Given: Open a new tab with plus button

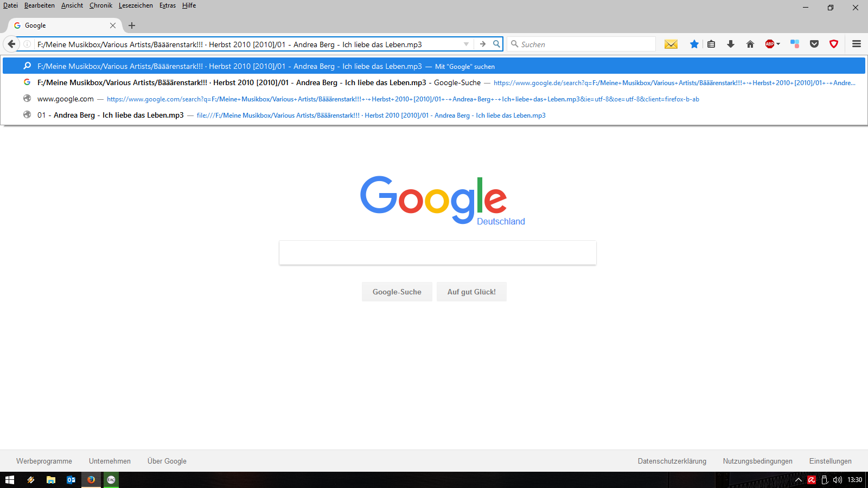Looking at the screenshot, I should point(132,25).
